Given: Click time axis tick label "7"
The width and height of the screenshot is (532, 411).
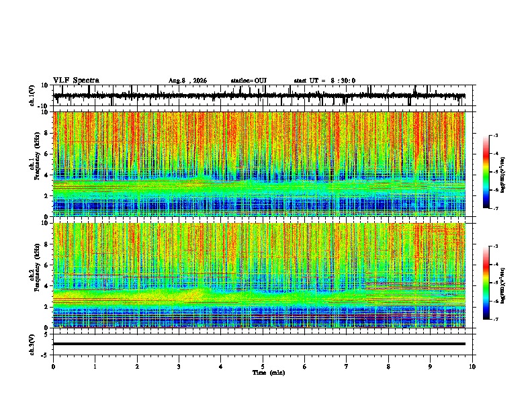Looking at the screenshot, I should pos(347,367).
